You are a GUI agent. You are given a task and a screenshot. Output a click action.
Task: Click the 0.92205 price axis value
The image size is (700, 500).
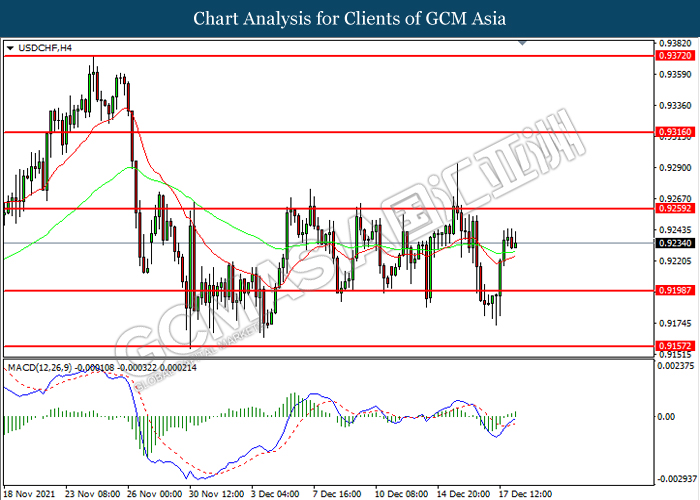tap(675, 260)
